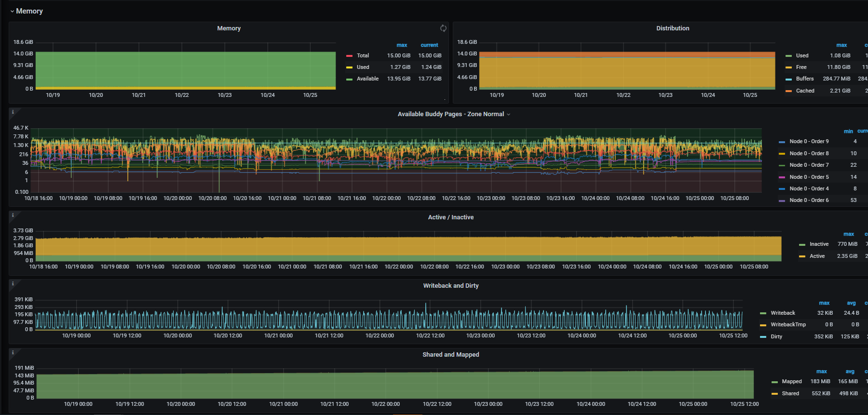Sort Memory legend by the current column
This screenshot has height=415, width=868.
[x=429, y=45]
